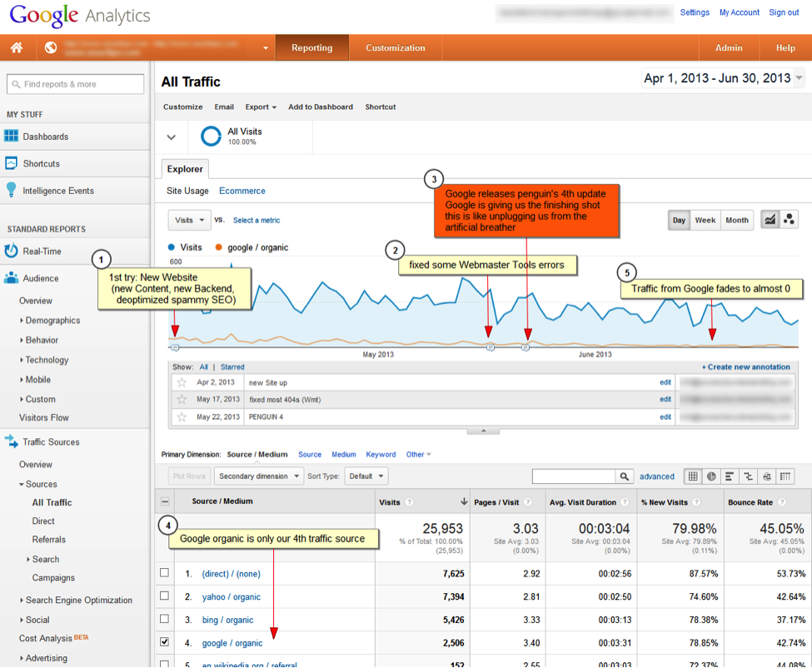812x668 pixels.
Task: Switch to Data table view icon
Action: tap(692, 476)
